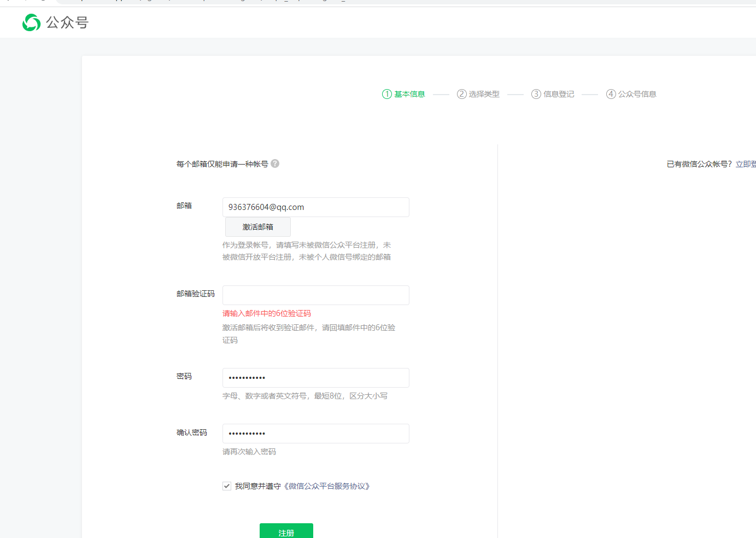Click the help question mark icon

point(275,163)
